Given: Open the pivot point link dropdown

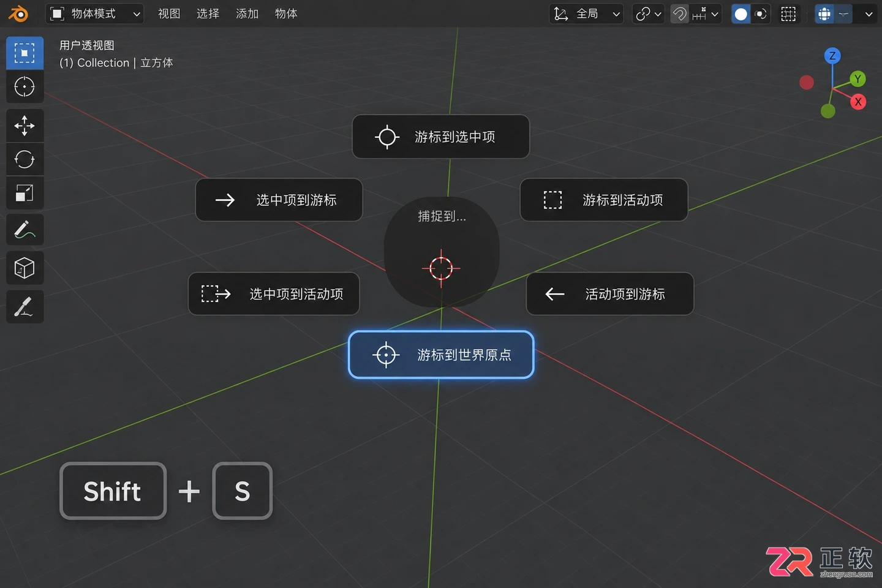Looking at the screenshot, I should (649, 13).
